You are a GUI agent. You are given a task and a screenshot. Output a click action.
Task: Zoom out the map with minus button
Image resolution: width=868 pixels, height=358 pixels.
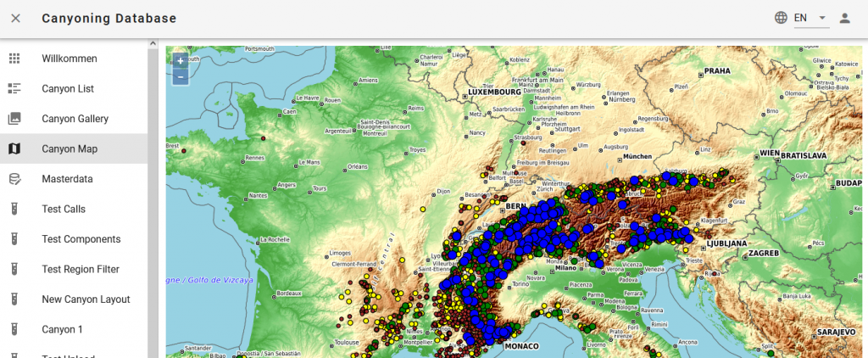pyautogui.click(x=181, y=76)
